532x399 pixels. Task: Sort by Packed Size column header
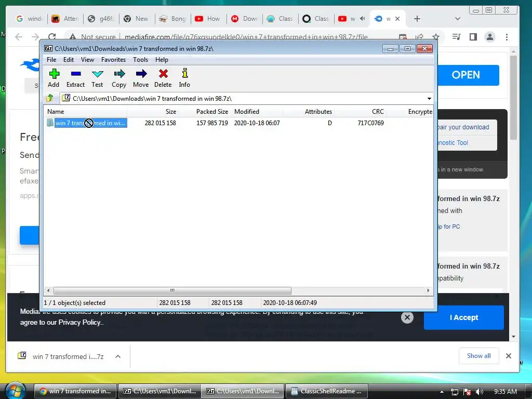coord(205,112)
